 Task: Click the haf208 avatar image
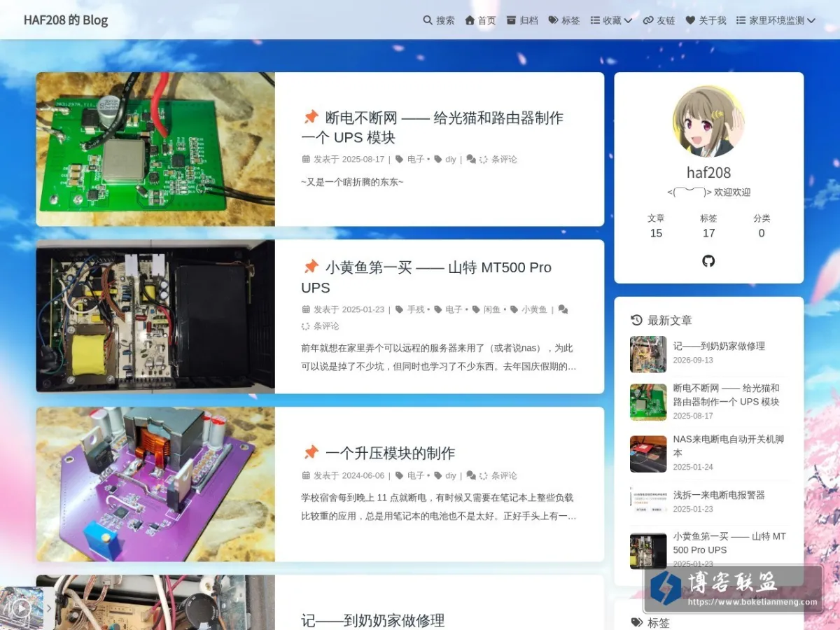708,121
